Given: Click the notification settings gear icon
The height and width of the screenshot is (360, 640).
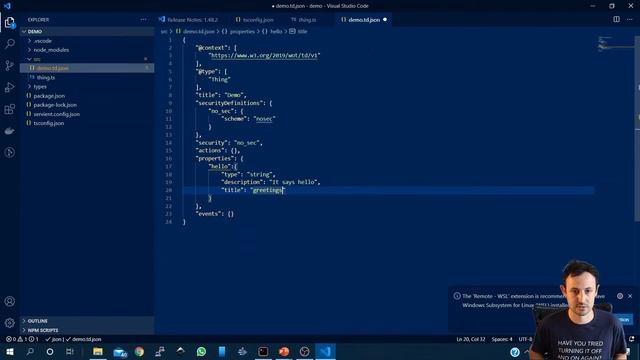Looking at the screenshot, I should [620, 296].
